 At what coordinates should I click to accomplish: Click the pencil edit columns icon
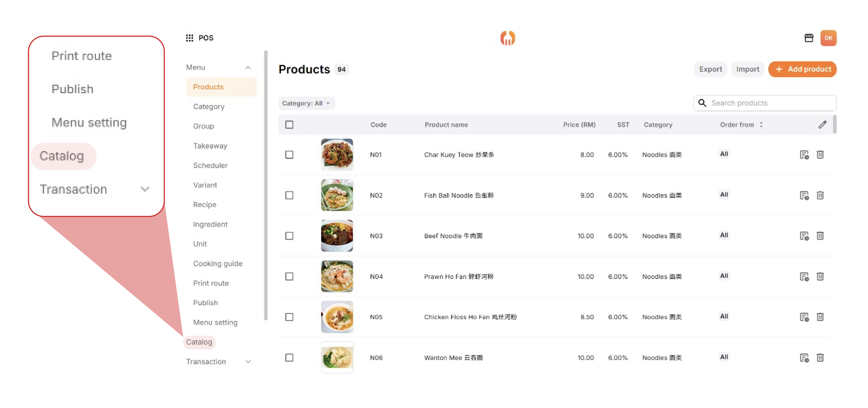click(x=822, y=125)
